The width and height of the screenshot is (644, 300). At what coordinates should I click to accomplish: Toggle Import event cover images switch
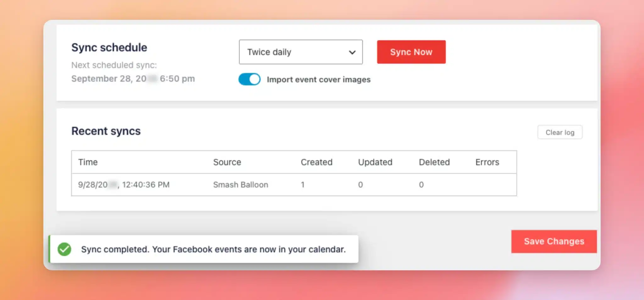249,79
